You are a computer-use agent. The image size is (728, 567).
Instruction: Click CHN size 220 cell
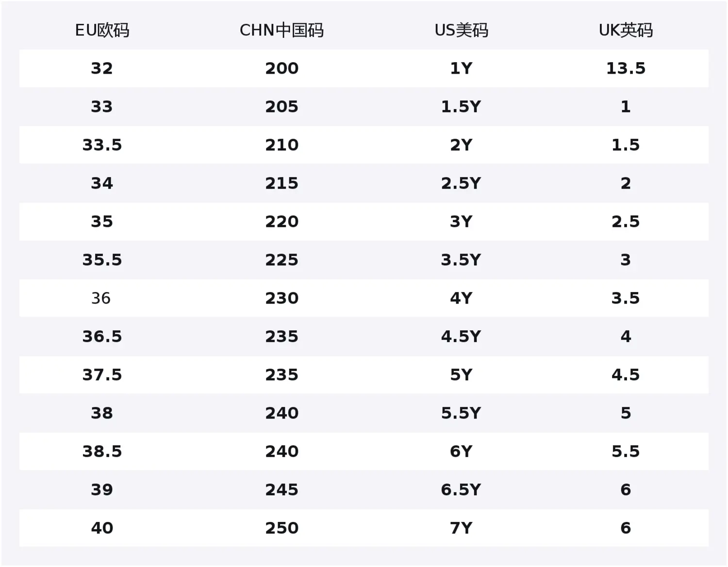pos(281,222)
